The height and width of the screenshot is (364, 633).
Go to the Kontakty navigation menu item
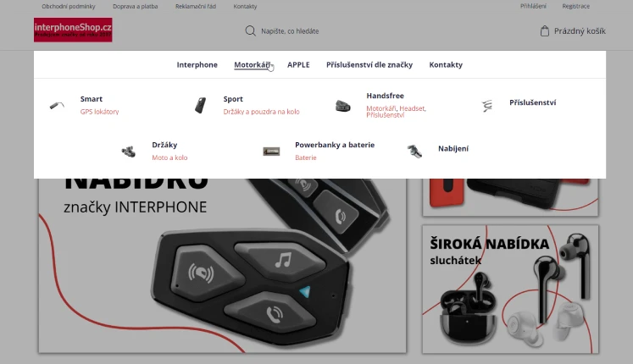tap(446, 65)
